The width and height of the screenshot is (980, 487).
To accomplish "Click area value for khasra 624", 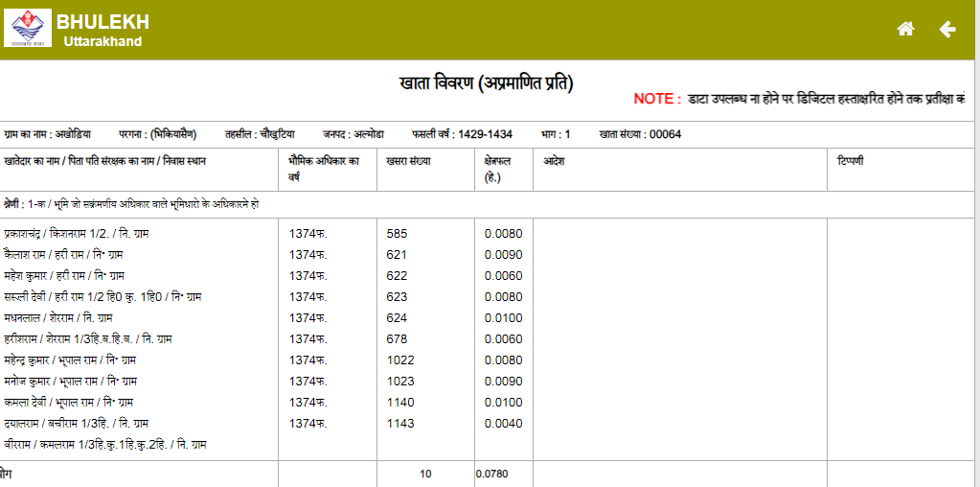I will pos(503,317).
